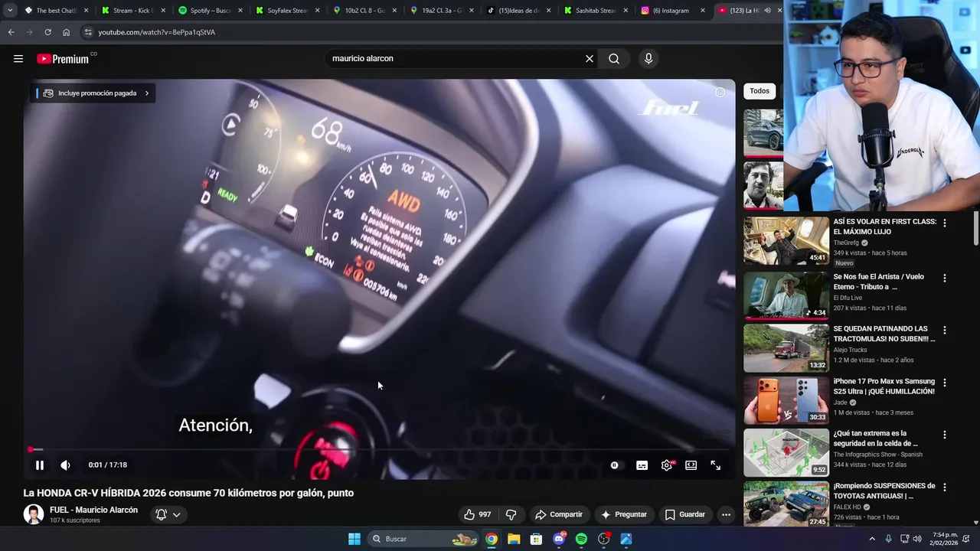Open 'iPhone 17 Pro Max vs Samsung' video title

pyautogui.click(x=884, y=386)
